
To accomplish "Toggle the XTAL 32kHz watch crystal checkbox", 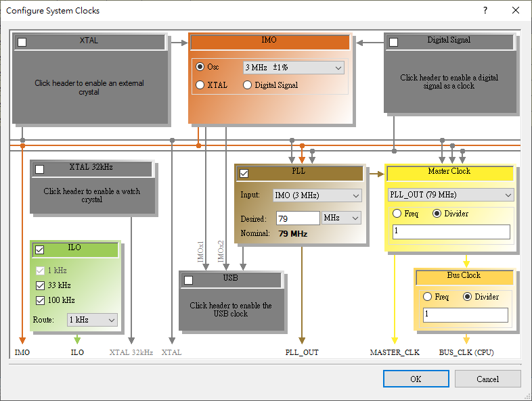I will coord(39,169).
